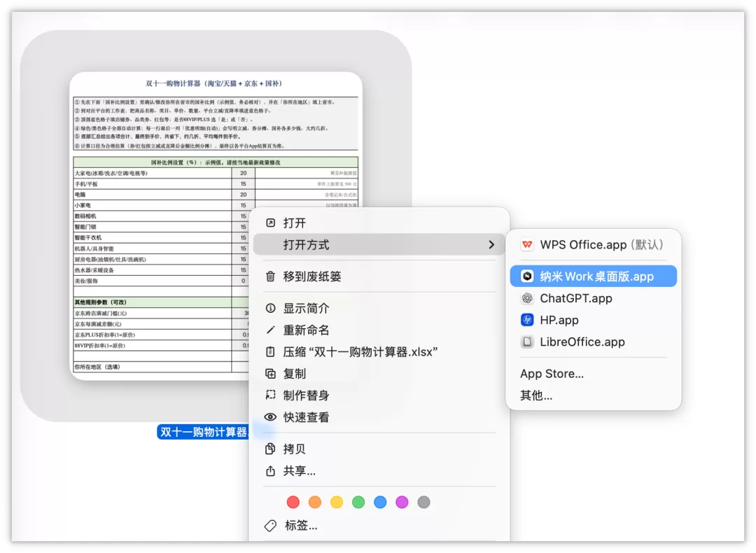Click the clipboard icon beside 拷贝

click(270, 449)
